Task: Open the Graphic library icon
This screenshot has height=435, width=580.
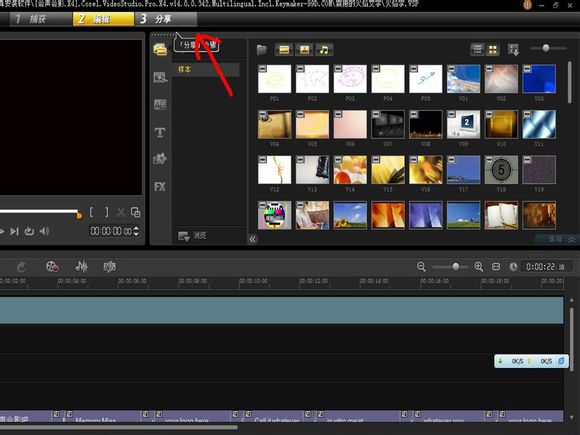Action: click(160, 159)
